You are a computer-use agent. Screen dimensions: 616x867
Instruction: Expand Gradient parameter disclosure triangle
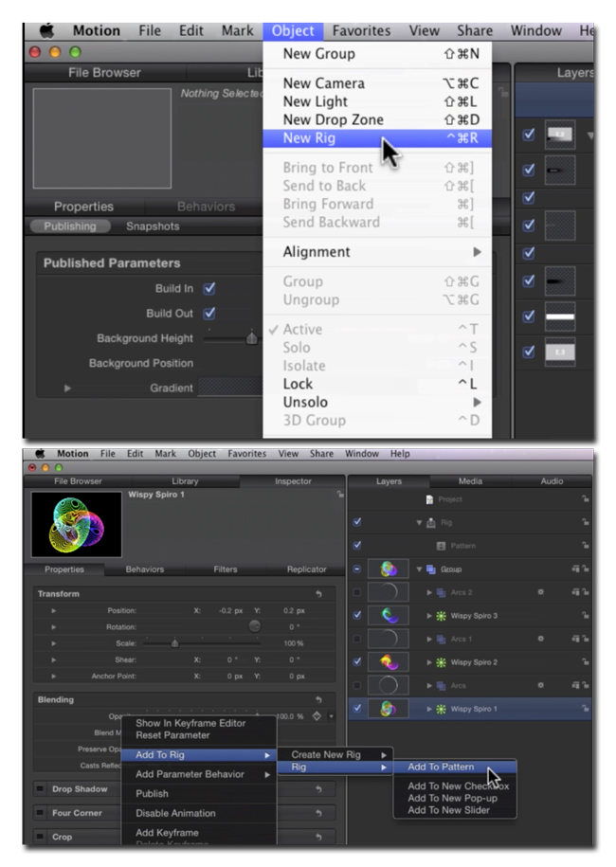pos(67,388)
